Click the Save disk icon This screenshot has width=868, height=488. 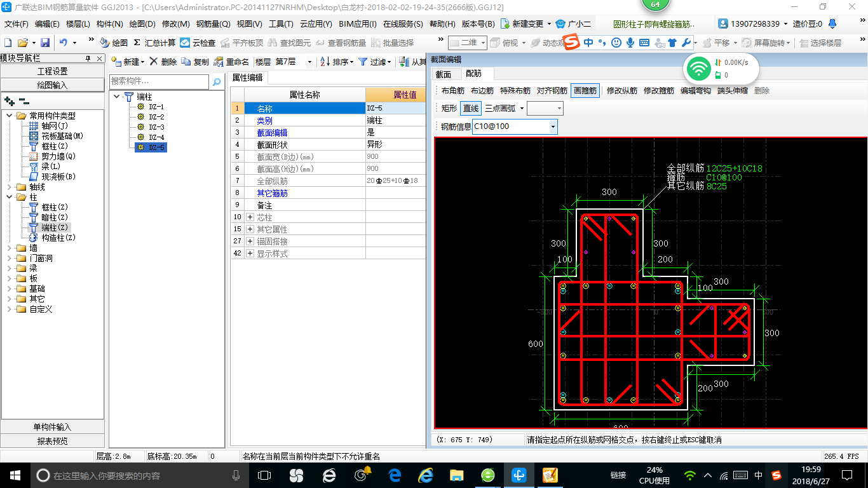[45, 43]
